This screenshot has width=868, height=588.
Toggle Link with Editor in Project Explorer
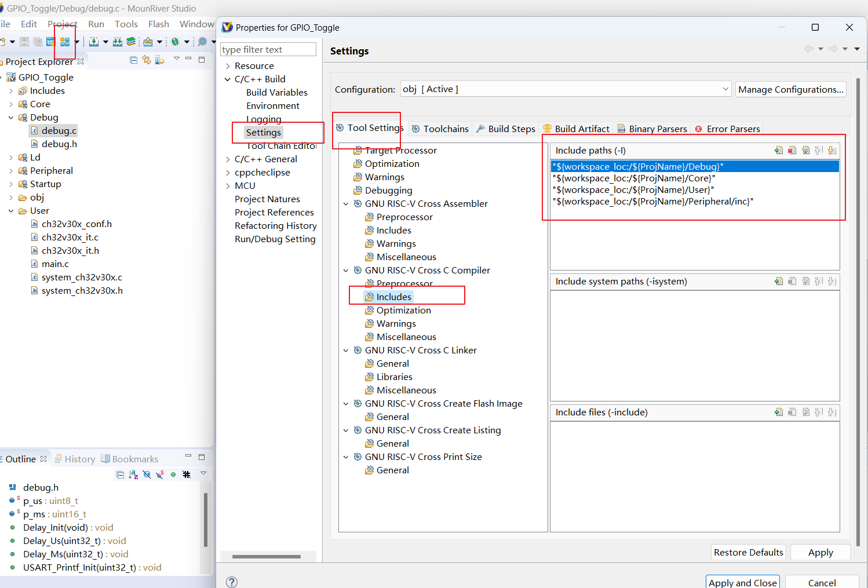pyautogui.click(x=147, y=60)
